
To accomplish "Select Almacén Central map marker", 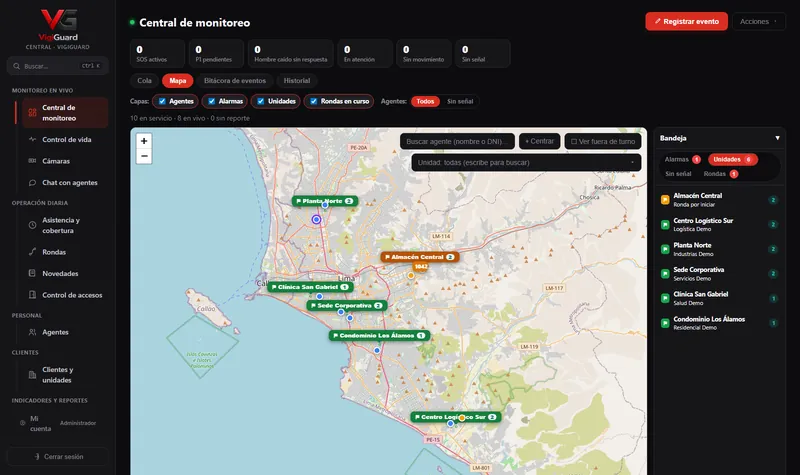I will tap(420, 257).
